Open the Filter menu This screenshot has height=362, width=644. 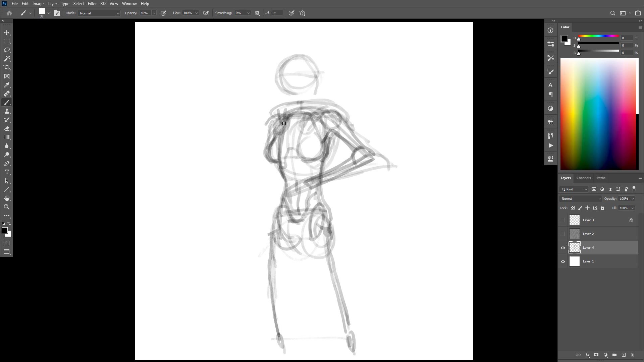(x=92, y=4)
